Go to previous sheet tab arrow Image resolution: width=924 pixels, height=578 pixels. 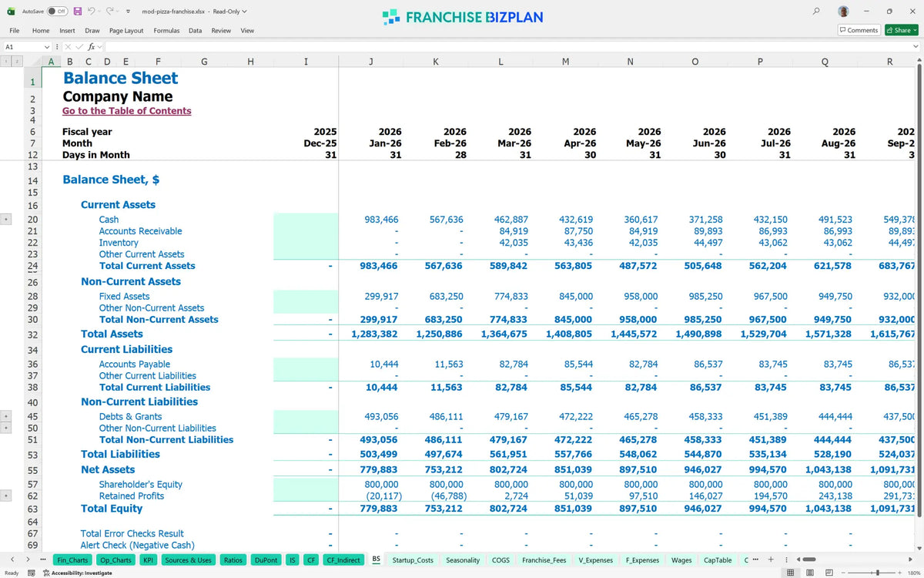12,560
